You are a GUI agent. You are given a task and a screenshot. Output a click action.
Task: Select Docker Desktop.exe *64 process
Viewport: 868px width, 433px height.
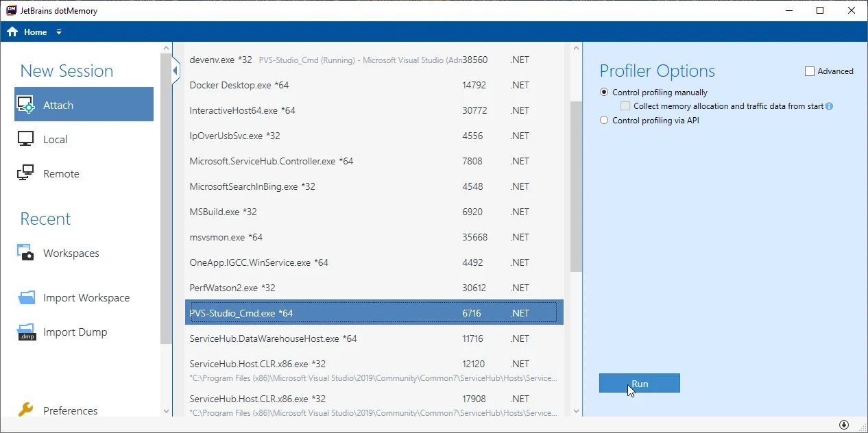coord(374,85)
